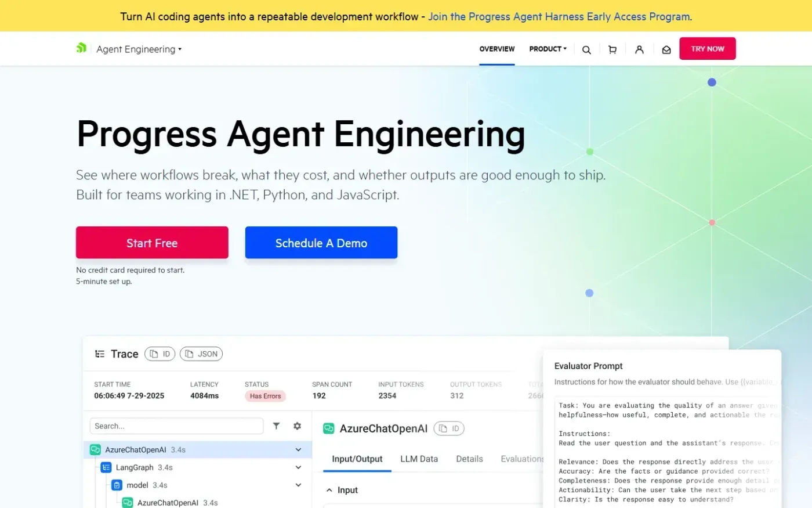Click the No credit card required text
The image size is (812, 508).
pos(130,270)
